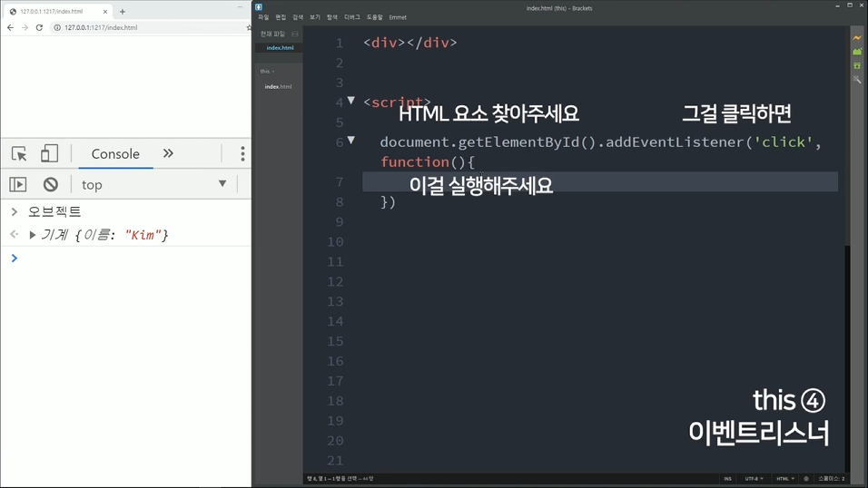Open the Extension Manager brick icon
868x488 pixels.
[857, 52]
